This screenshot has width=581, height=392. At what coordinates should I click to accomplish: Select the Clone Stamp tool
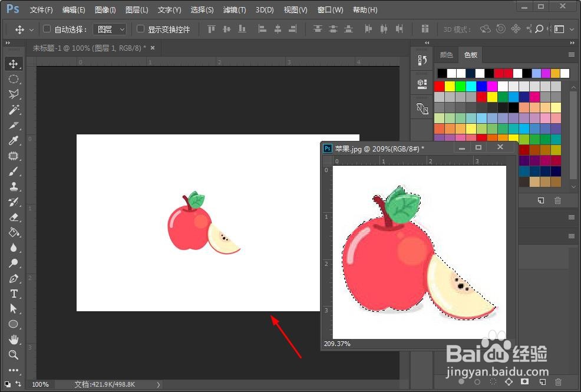pos(14,186)
